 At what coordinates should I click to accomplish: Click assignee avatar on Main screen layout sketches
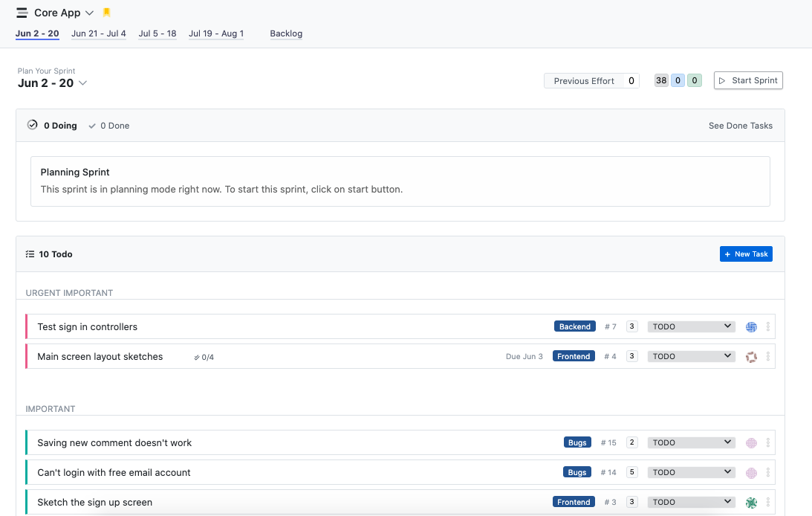click(x=751, y=357)
